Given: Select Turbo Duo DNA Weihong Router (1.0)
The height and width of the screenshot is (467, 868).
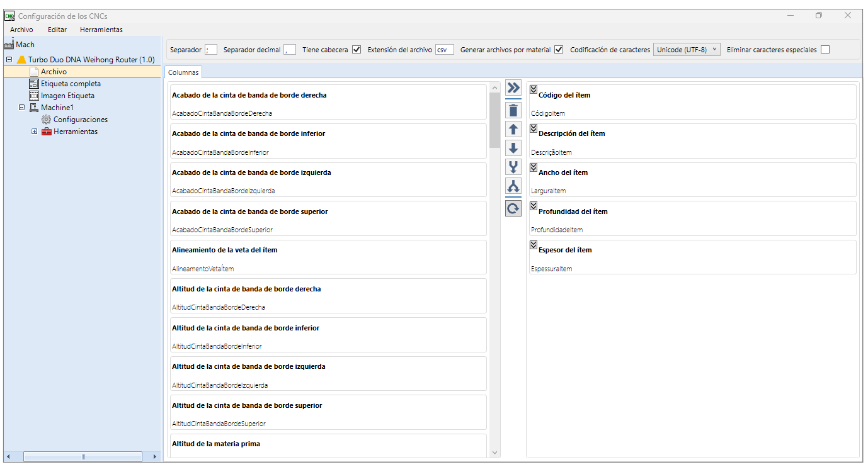Looking at the screenshot, I should (x=91, y=60).
